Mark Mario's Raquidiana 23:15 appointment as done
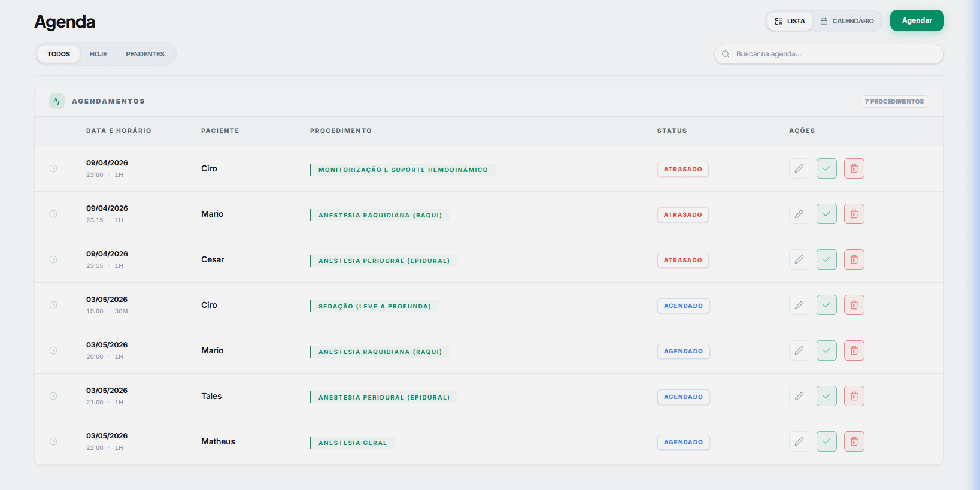 (x=826, y=214)
